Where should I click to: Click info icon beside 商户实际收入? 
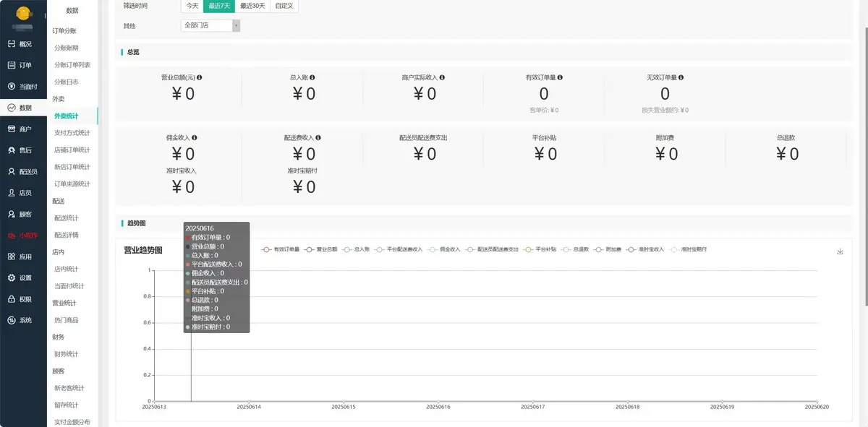(x=442, y=77)
